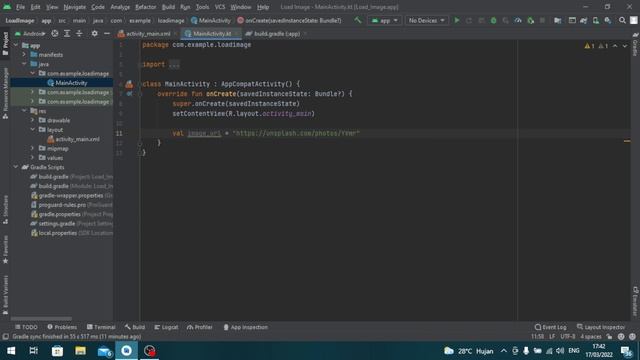640x360 pixels.
Task: Click Task View taskbar icon
Action: coord(34,351)
